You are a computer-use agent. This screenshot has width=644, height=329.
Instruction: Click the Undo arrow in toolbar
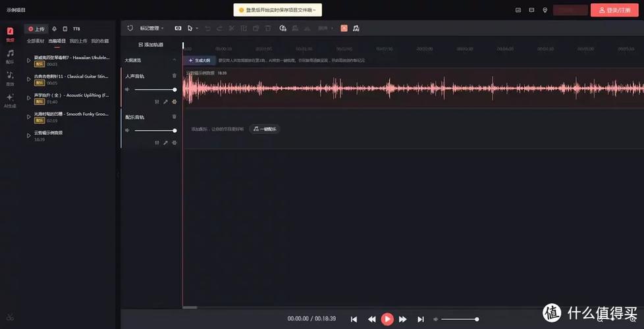pyautogui.click(x=208, y=28)
